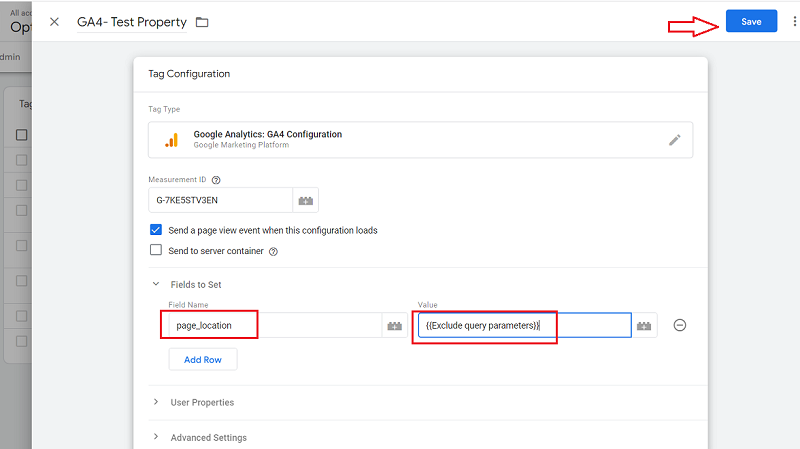Add Row to Fields to Set
Viewport: 800px width, 449px height.
[203, 360]
